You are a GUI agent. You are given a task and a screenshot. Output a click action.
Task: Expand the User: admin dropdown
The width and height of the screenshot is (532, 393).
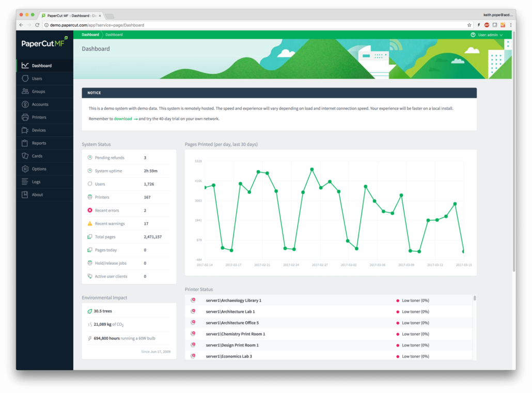click(490, 35)
